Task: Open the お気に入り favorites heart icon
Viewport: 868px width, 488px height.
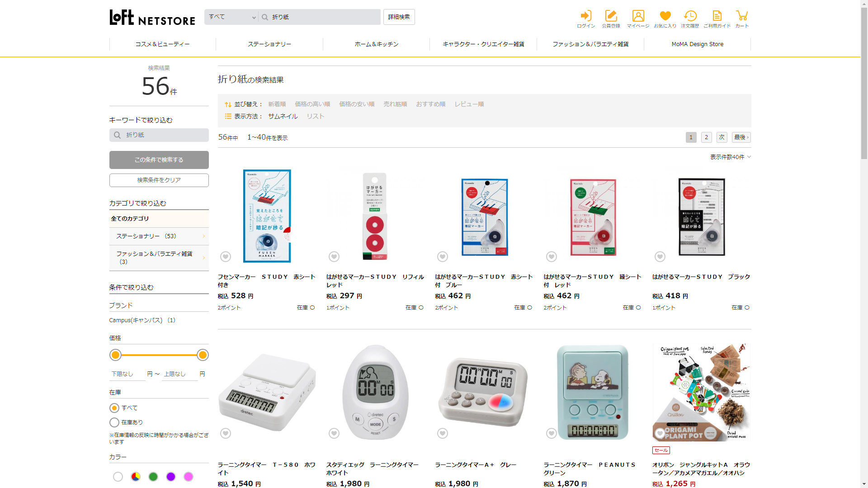Action: click(665, 19)
